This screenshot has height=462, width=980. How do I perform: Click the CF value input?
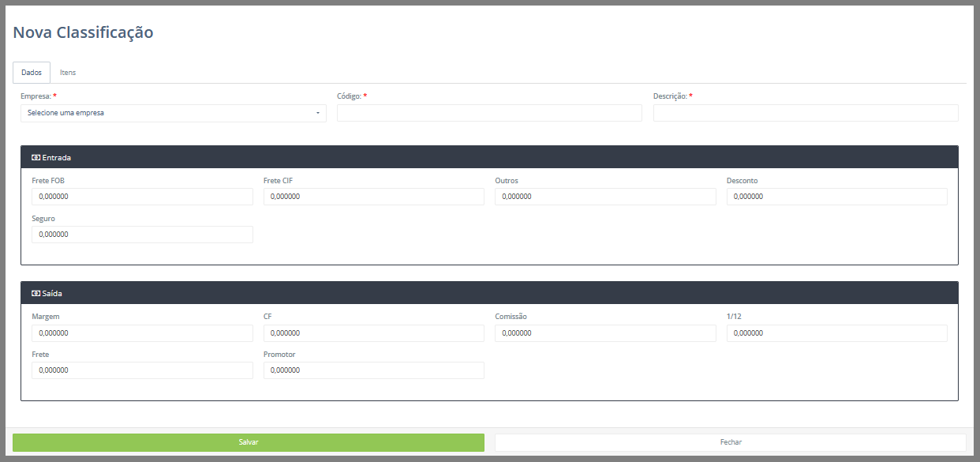coord(373,333)
